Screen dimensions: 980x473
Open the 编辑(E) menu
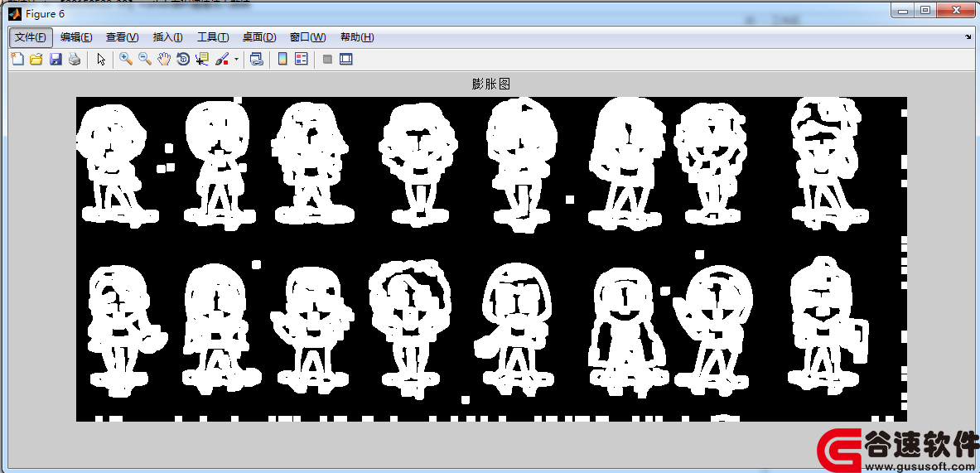point(76,37)
